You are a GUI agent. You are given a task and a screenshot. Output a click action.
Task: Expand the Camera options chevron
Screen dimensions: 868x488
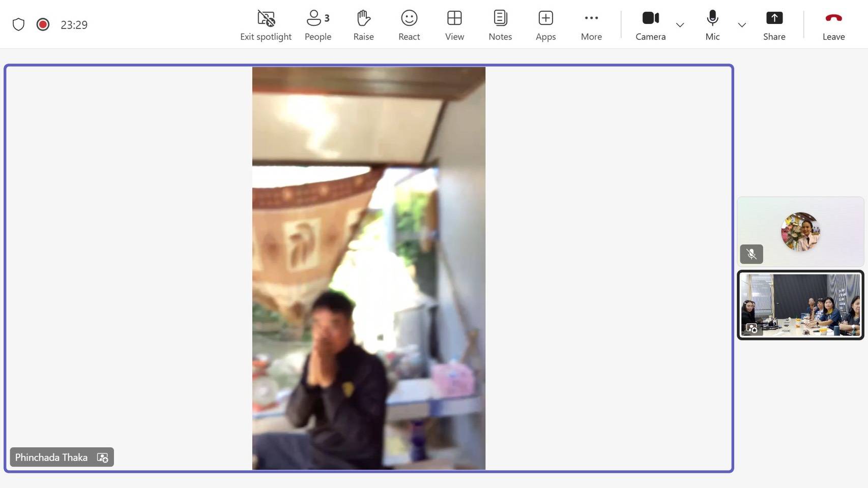pyautogui.click(x=680, y=25)
